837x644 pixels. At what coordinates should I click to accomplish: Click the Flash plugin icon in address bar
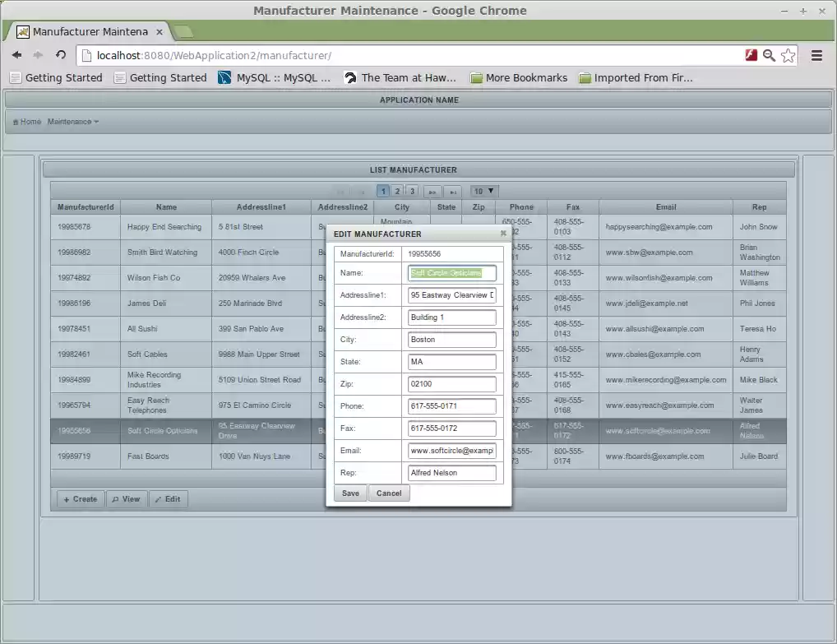(751, 55)
